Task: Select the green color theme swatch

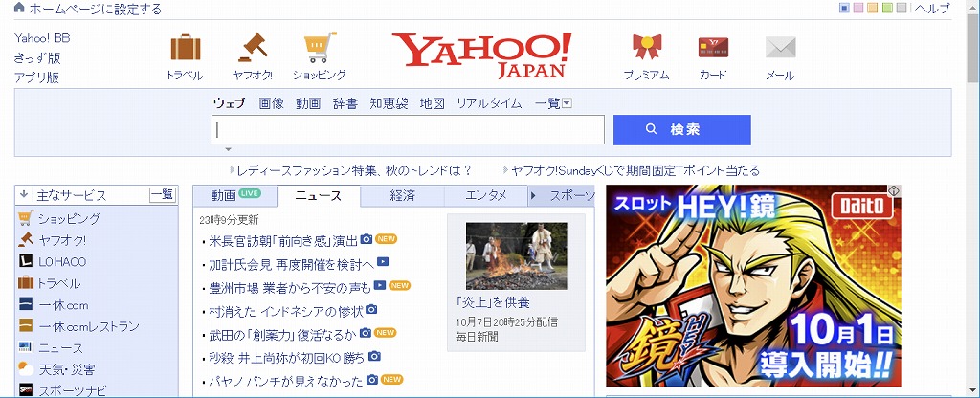Action: pyautogui.click(x=887, y=8)
